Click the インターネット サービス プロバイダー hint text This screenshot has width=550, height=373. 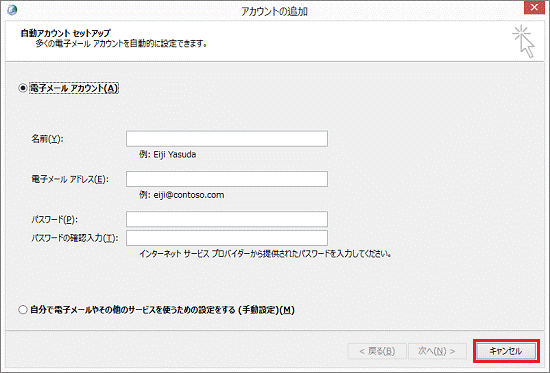point(266,253)
